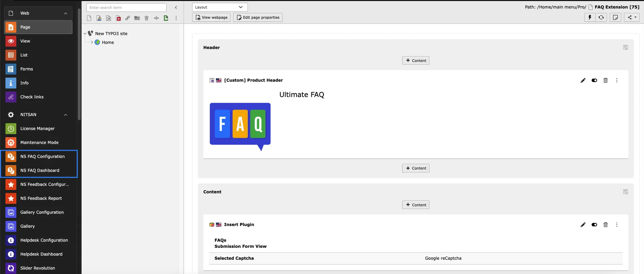Open page tree toolbar options menu
The width and height of the screenshot is (644, 274).
(x=176, y=18)
